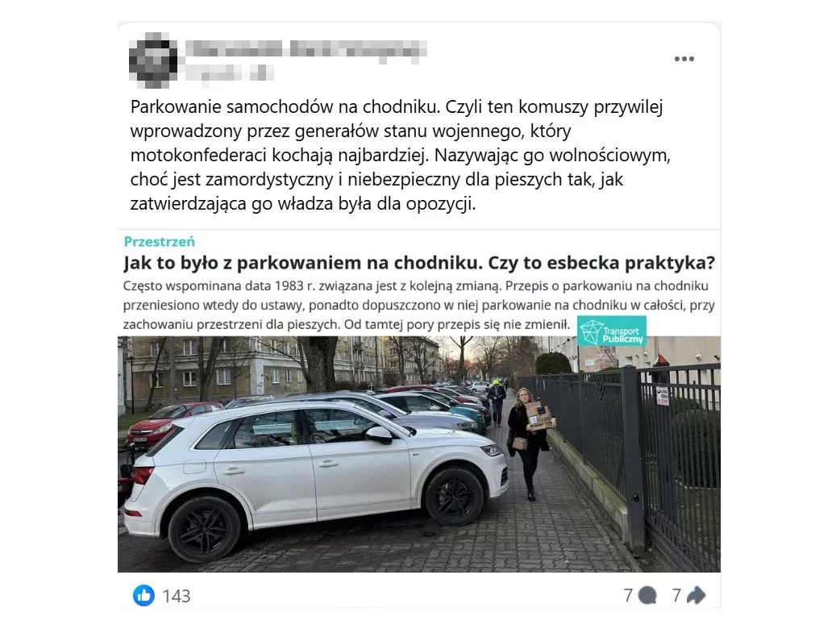
Task: Click the blurred post timestamp
Action: point(229,73)
